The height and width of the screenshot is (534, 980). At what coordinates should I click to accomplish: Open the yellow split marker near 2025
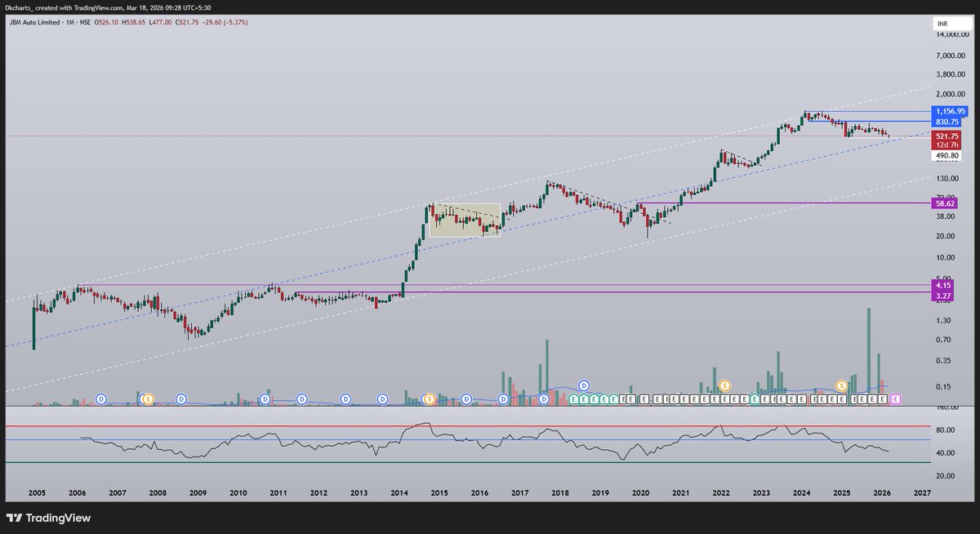(x=841, y=385)
